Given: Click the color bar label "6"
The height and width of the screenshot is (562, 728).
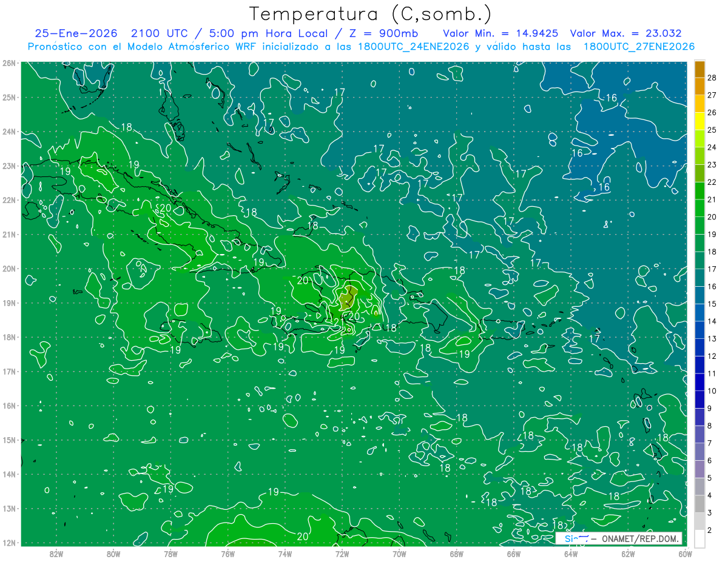Looking at the screenshot, I should tap(710, 461).
